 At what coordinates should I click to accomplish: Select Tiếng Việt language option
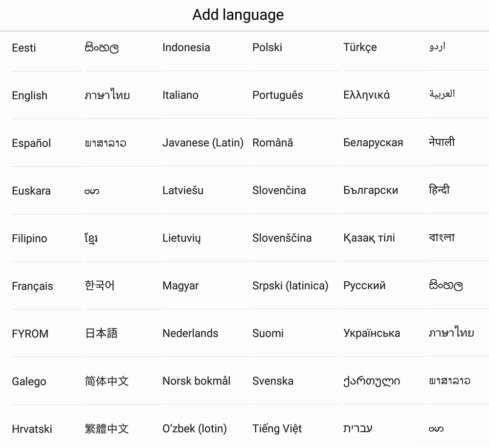tap(277, 429)
